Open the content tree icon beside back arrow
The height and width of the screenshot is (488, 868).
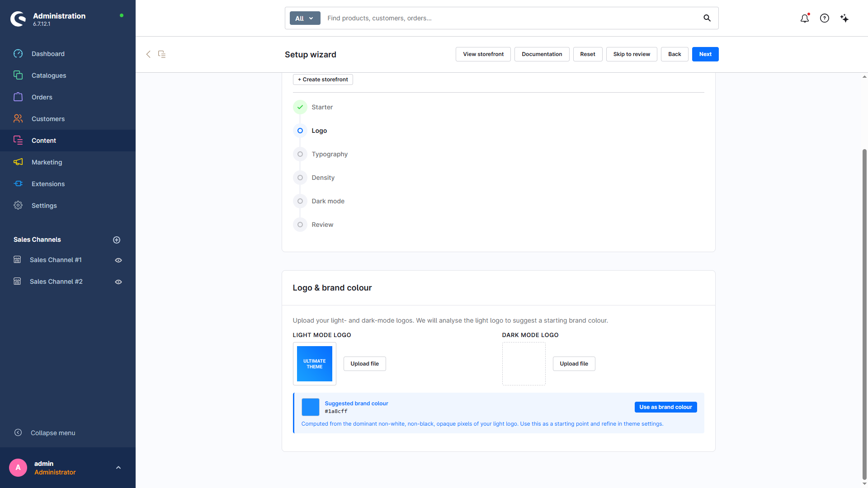tap(162, 54)
